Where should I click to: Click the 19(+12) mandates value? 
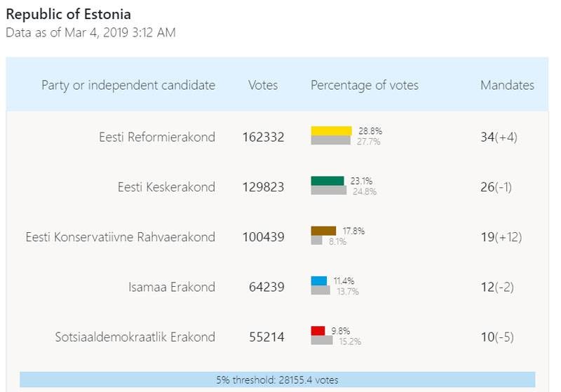(501, 237)
